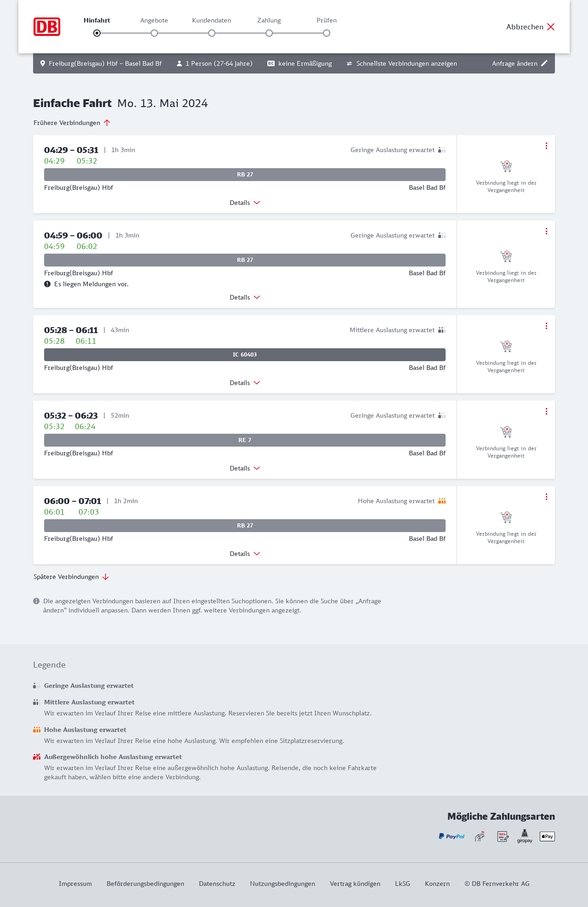Expand Details for the IC 60403 connection
Screen dimensions: 588x907
pos(245,383)
